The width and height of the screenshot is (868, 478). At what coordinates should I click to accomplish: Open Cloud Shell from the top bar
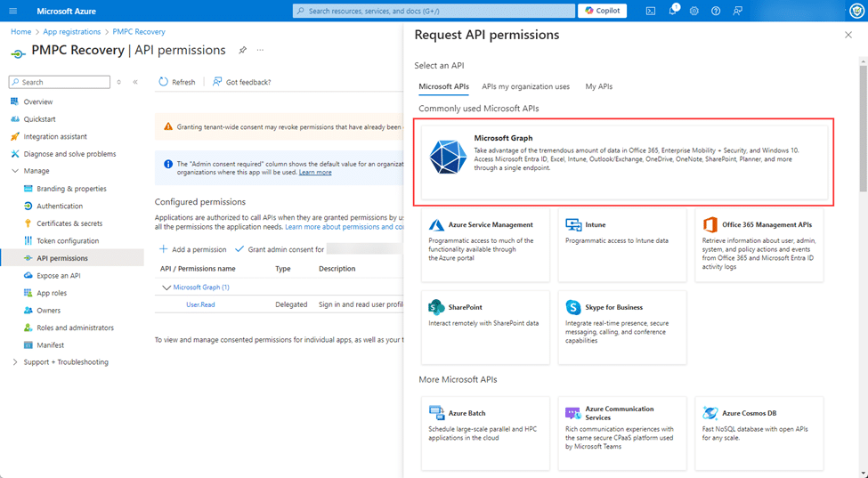(651, 11)
